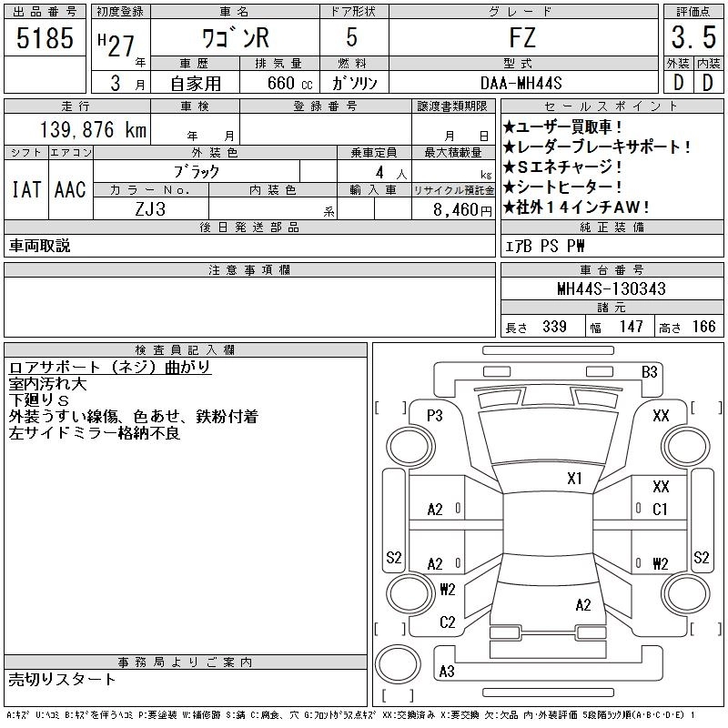728x728 pixels.
Task: Select the X1 mark on the windshield
Action: click(x=575, y=479)
